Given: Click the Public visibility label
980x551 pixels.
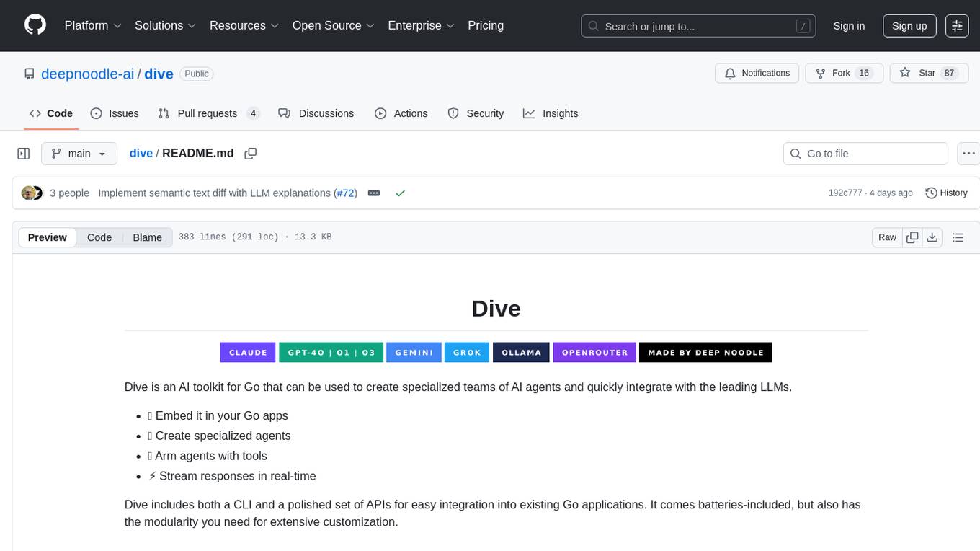Looking at the screenshot, I should [197, 74].
